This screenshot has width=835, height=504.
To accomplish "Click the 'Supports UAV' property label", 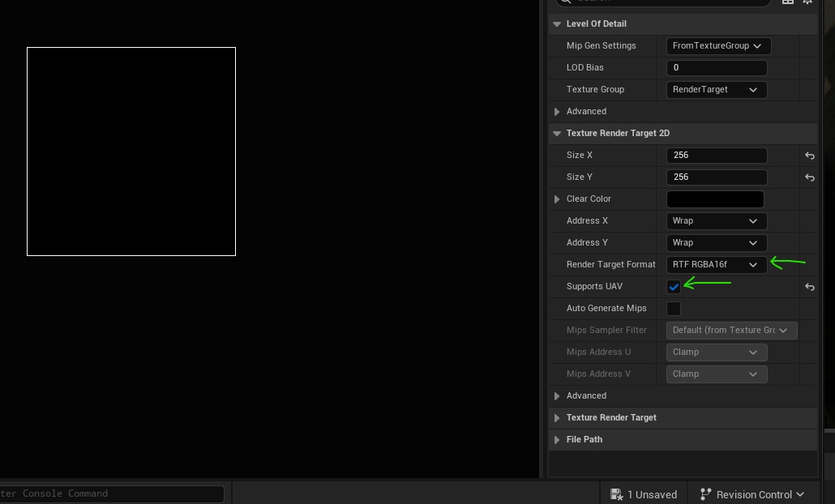I will coord(594,286).
